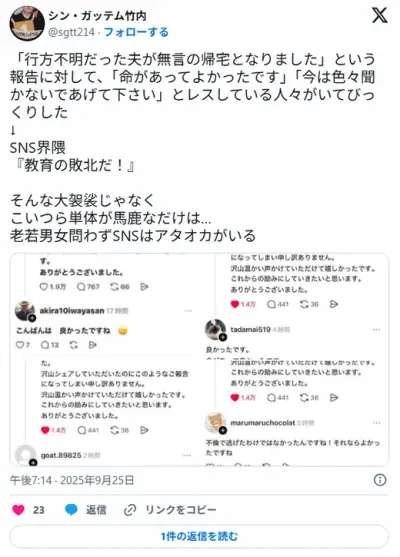
Task: Click the X logo icon
Action: click(379, 15)
